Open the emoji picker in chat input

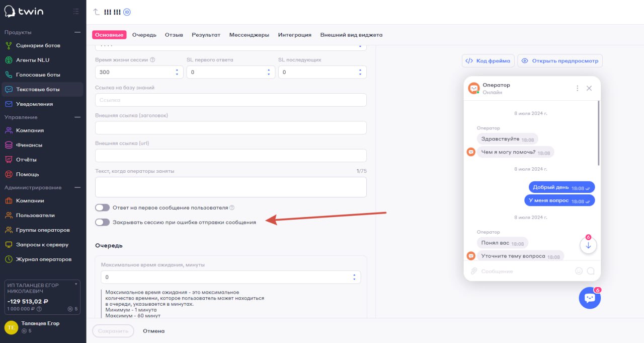[579, 271]
